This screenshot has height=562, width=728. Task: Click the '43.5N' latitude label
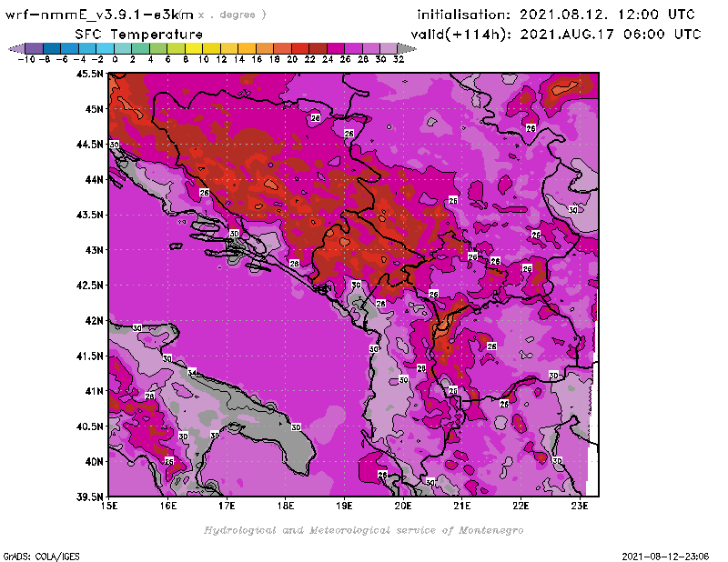[x=89, y=215]
